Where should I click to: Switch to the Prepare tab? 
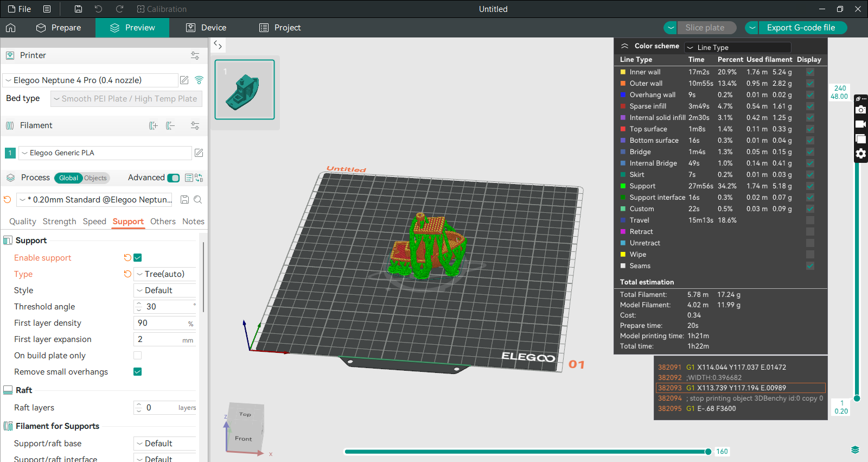[59, 28]
